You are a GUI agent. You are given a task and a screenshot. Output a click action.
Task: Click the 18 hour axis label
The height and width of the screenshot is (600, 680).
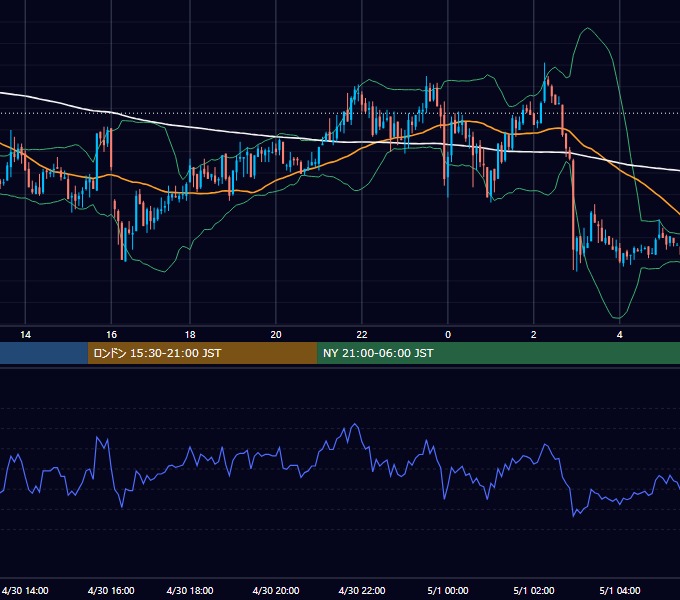pos(190,335)
